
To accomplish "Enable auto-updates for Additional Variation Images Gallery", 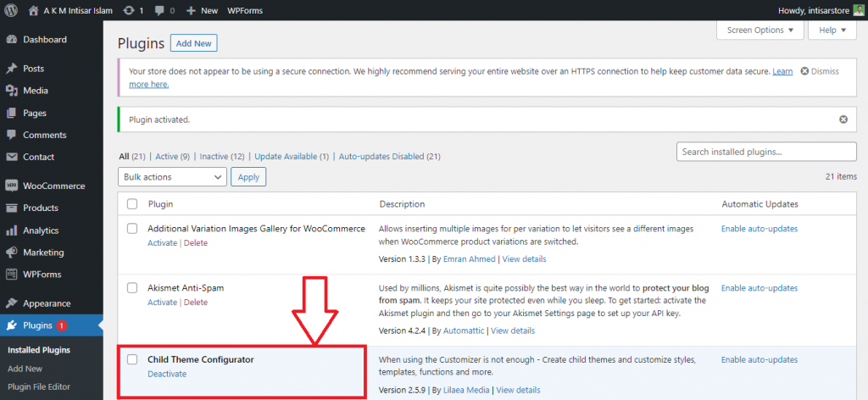I will pyautogui.click(x=759, y=229).
